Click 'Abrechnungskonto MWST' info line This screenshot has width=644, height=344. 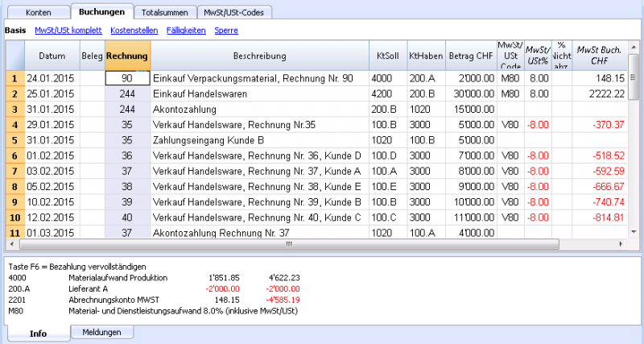click(114, 300)
